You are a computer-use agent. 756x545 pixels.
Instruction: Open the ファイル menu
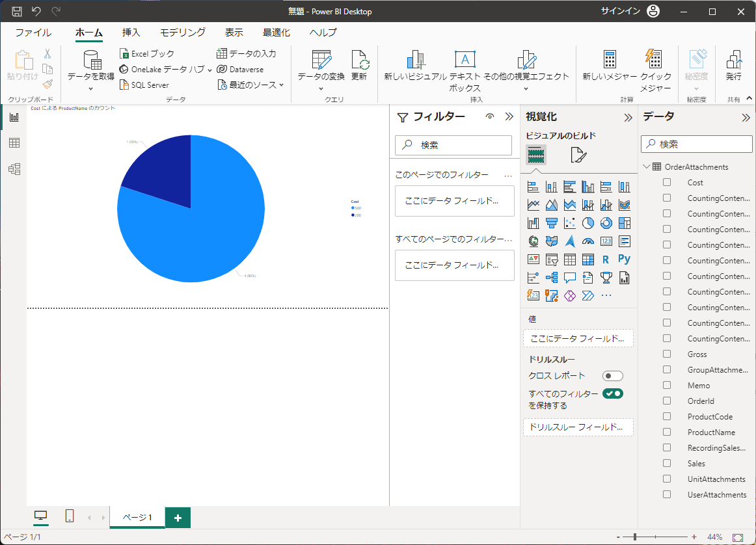[x=33, y=33]
